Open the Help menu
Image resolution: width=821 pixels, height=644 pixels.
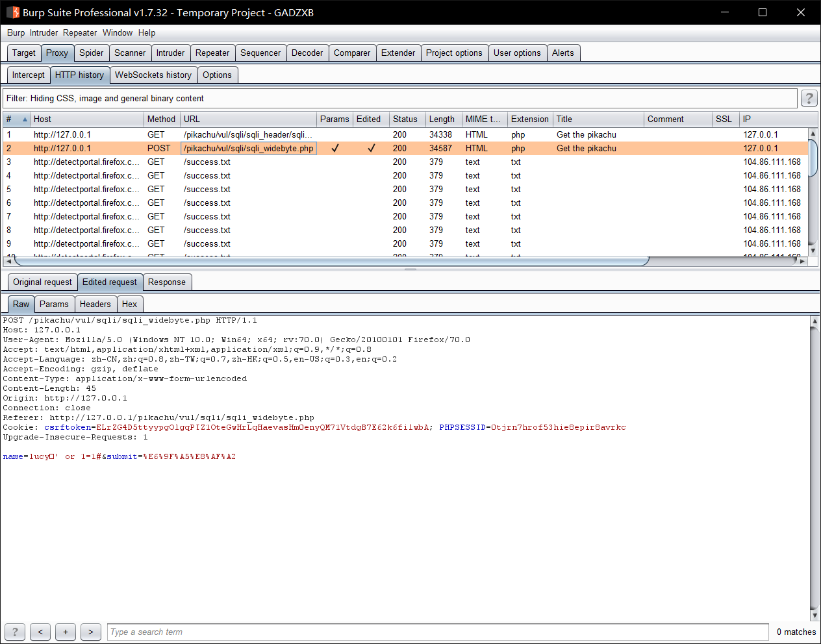pyautogui.click(x=147, y=33)
